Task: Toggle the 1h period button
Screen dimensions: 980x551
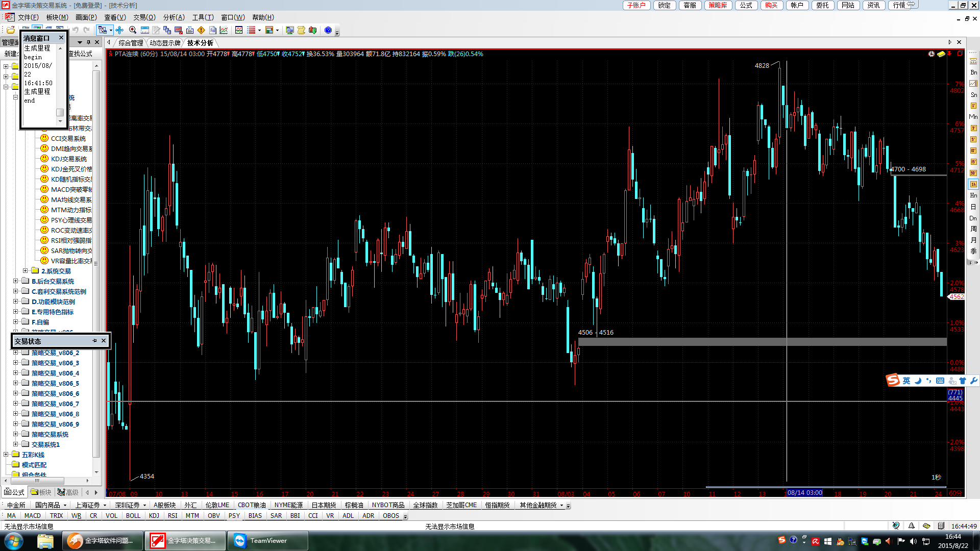Action: tap(973, 184)
